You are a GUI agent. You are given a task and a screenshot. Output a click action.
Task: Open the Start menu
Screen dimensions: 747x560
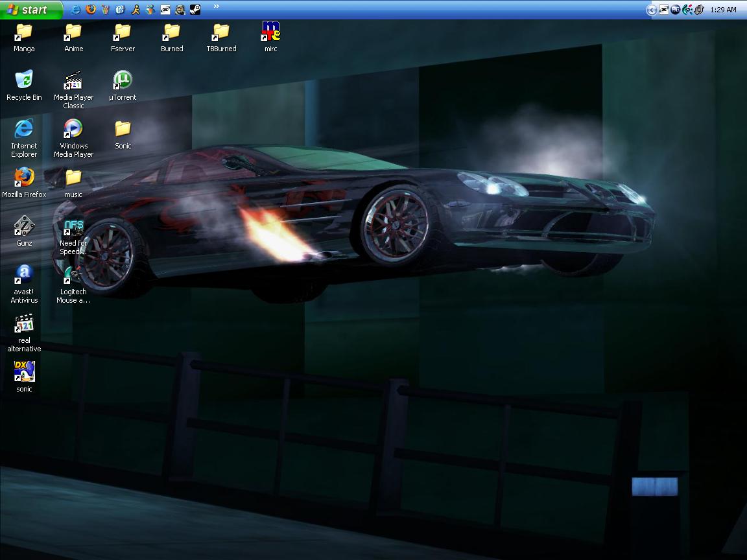(x=31, y=10)
